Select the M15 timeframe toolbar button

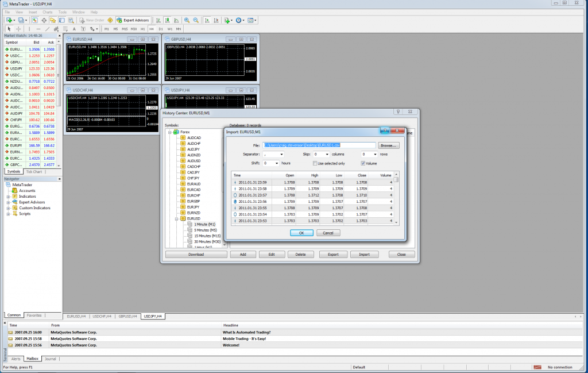click(125, 28)
